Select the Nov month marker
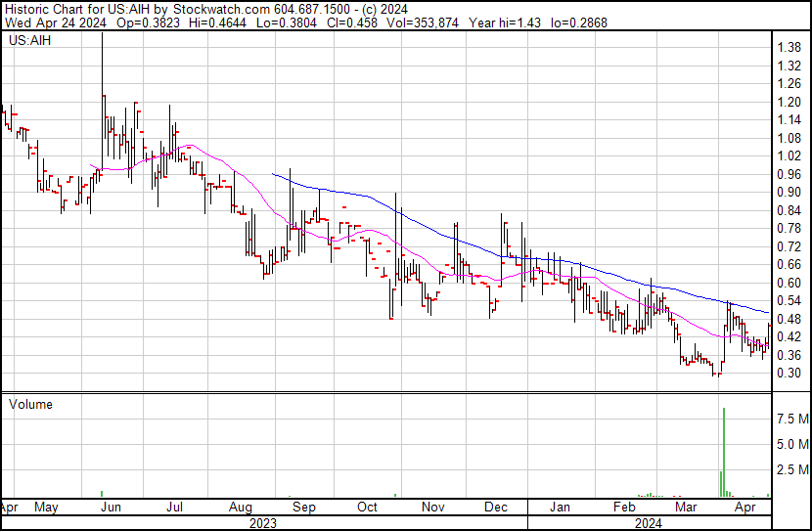 [x=432, y=509]
